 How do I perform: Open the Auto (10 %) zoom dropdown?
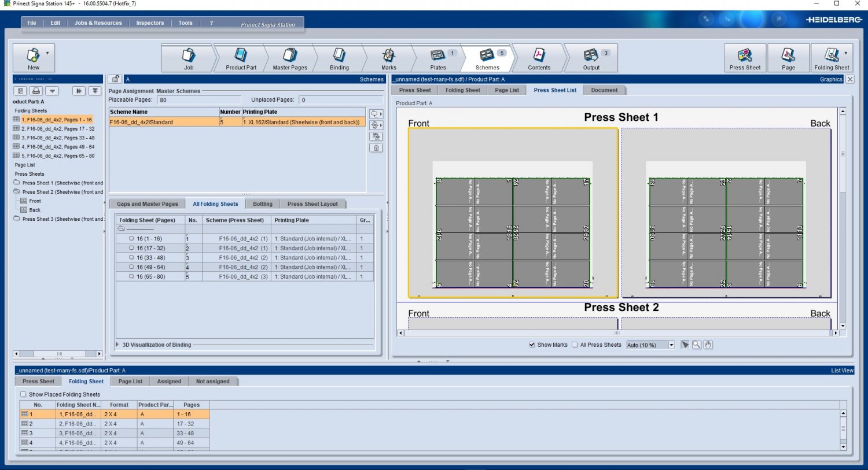pos(671,345)
